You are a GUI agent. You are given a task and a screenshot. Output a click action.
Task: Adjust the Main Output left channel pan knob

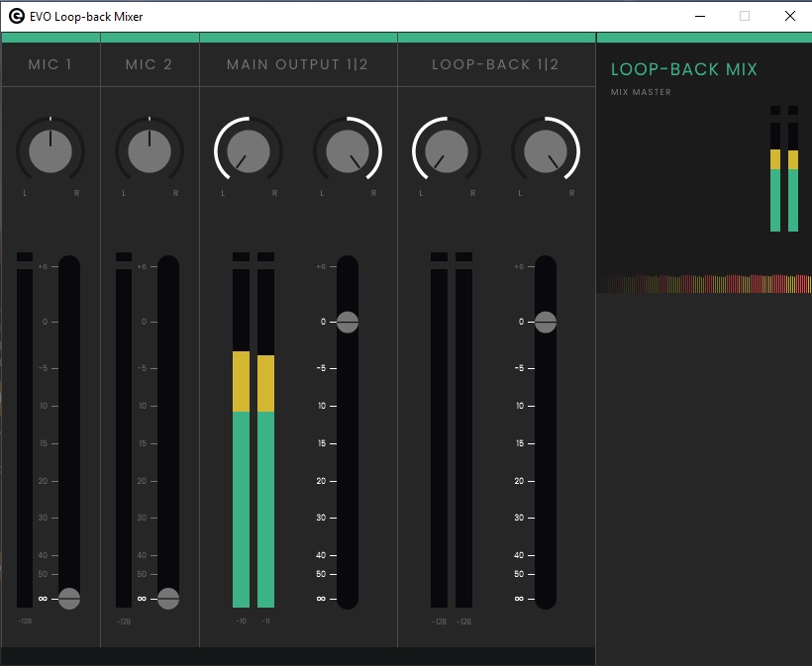coord(249,151)
